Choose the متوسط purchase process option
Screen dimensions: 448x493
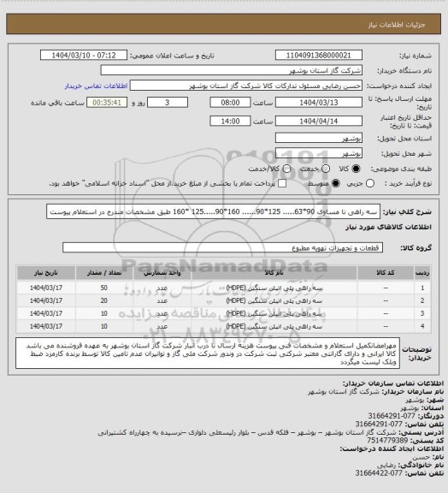pyautogui.click(x=336, y=183)
